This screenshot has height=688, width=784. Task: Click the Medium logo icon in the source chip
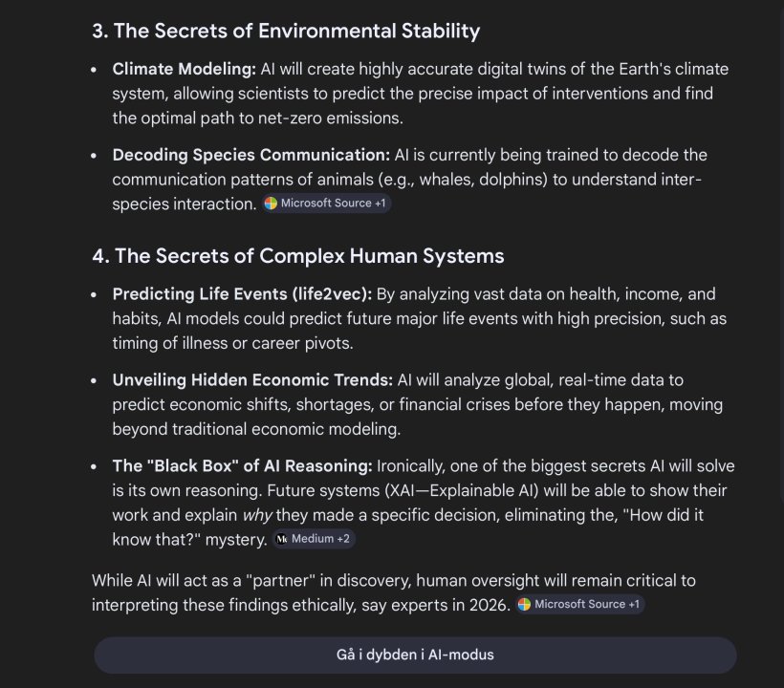(x=282, y=539)
